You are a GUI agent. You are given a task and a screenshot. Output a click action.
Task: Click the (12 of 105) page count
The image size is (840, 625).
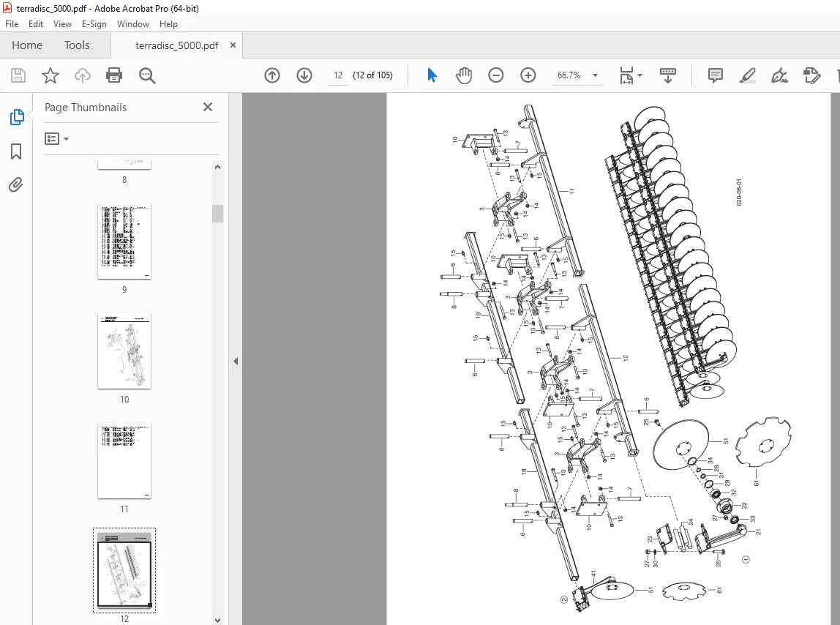pos(373,75)
